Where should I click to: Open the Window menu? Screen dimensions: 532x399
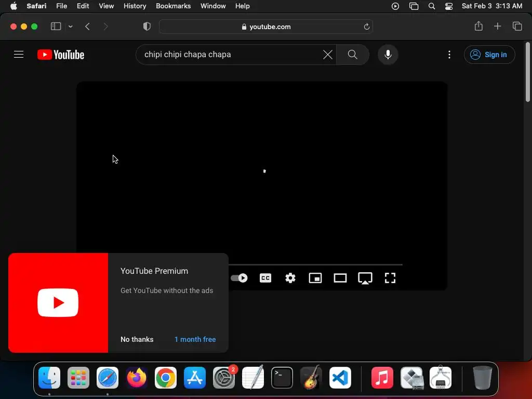[x=212, y=6]
